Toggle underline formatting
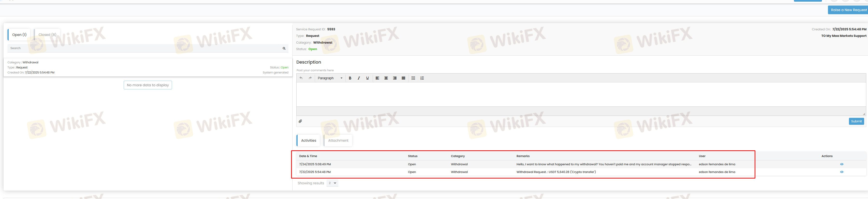 [x=367, y=78]
